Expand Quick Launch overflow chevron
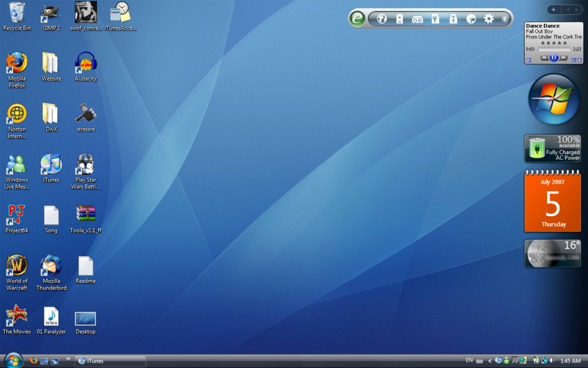588x368 pixels. point(68,359)
